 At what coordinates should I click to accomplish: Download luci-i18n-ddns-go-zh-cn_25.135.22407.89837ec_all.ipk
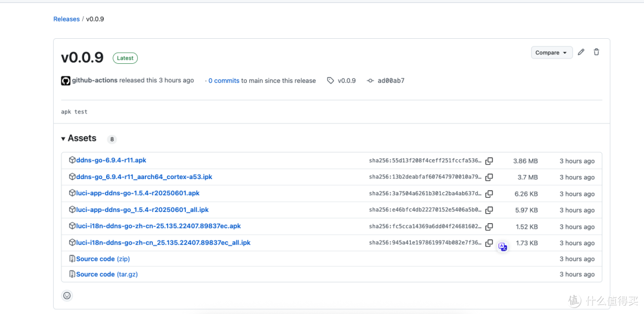click(x=163, y=242)
